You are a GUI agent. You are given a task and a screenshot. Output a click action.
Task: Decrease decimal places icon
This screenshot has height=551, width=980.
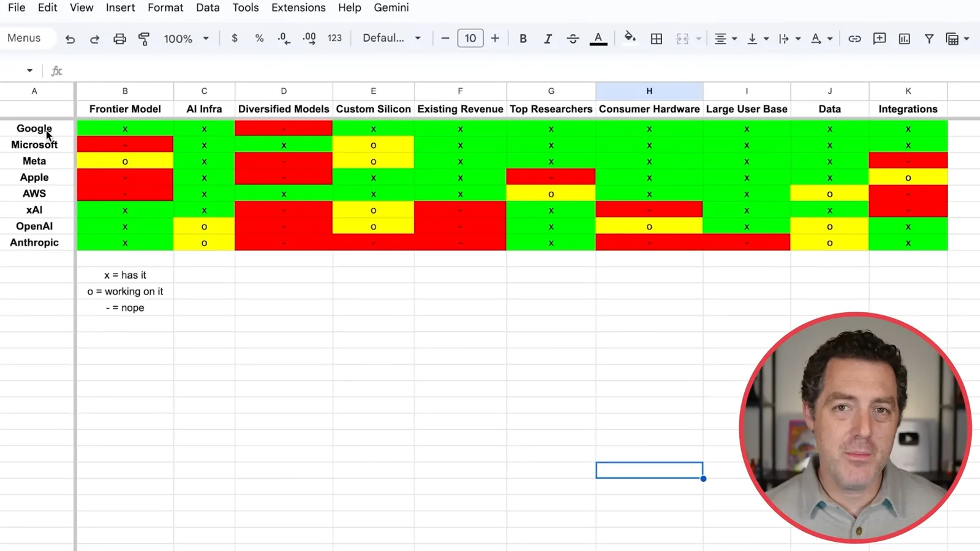pos(284,38)
